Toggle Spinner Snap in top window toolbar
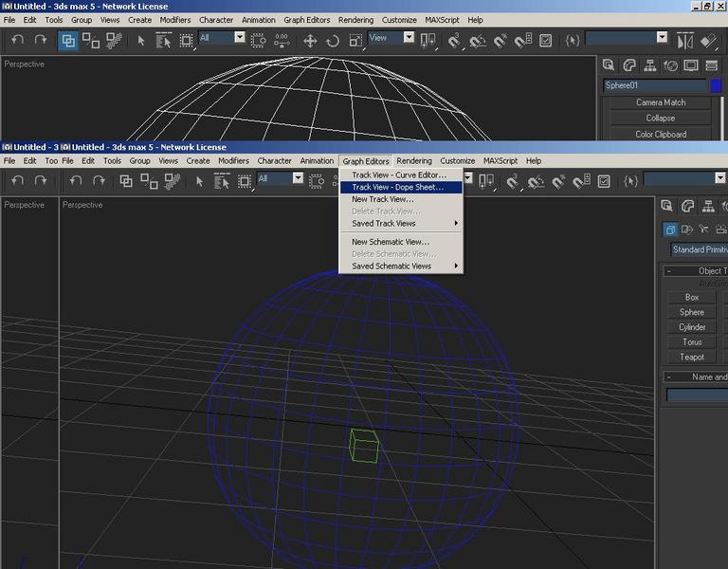 tap(523, 41)
